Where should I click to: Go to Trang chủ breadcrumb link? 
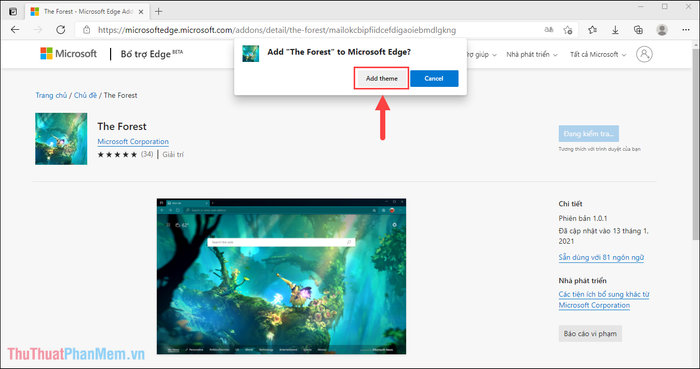tap(51, 95)
